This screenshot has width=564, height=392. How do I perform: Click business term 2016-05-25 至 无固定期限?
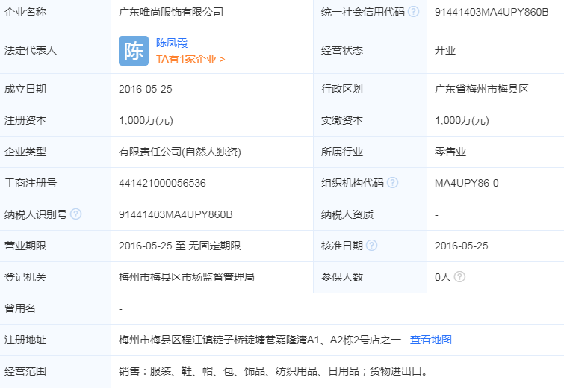[x=179, y=246]
